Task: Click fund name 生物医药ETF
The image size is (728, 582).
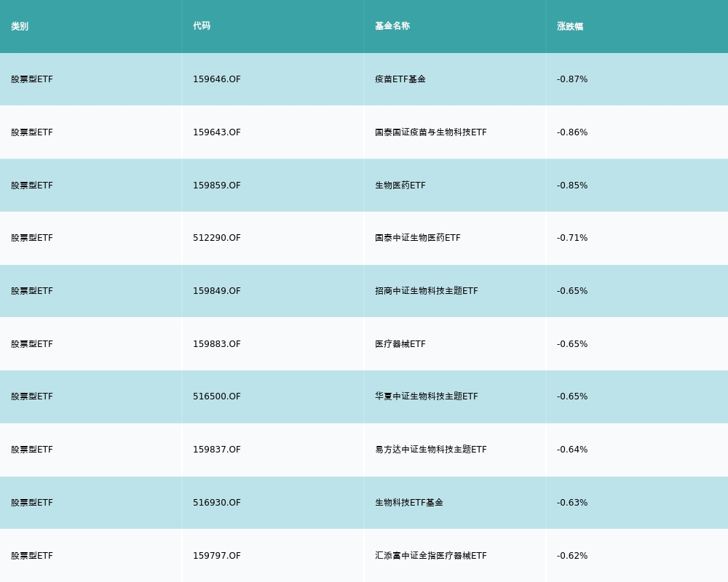Action: point(400,186)
